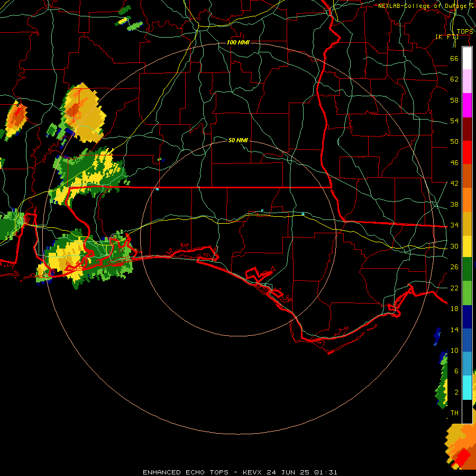The height and width of the screenshot is (476, 476).
Task: Click legend value 46
Action: coord(454,162)
